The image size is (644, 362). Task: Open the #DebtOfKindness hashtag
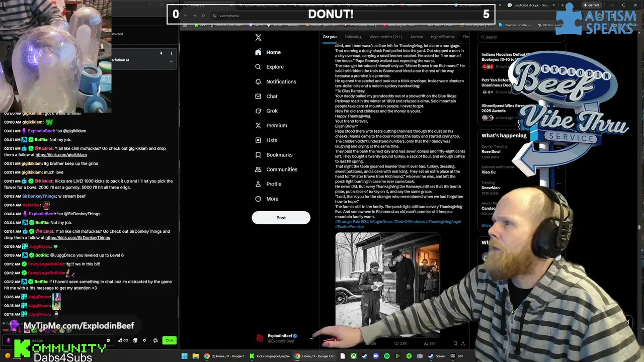pos(409,222)
